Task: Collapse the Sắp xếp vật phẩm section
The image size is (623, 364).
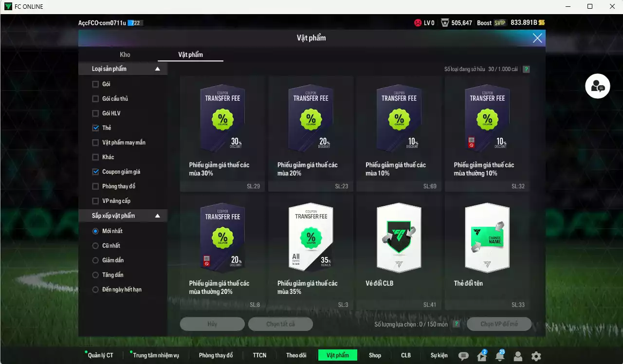Action: point(157,216)
